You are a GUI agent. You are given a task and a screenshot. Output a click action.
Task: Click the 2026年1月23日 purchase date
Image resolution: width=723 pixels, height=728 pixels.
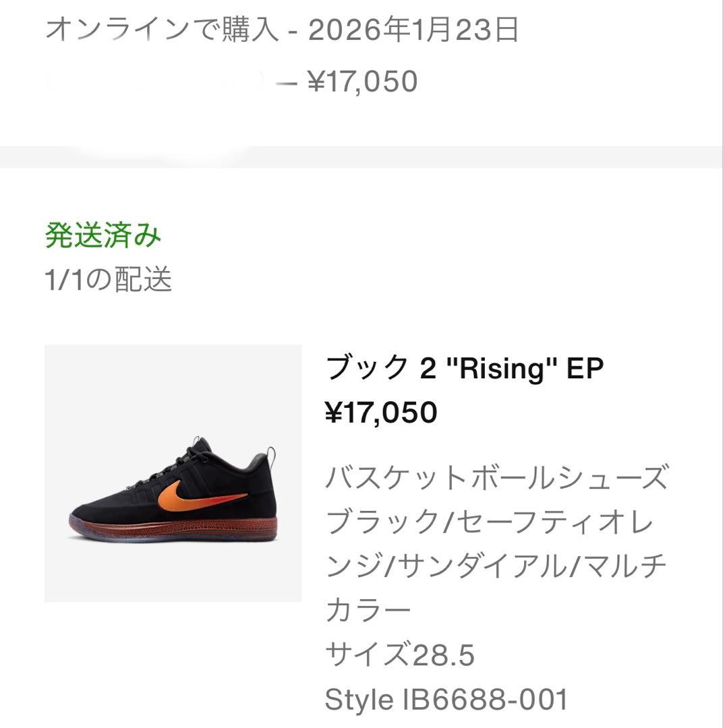pyautogui.click(x=413, y=31)
